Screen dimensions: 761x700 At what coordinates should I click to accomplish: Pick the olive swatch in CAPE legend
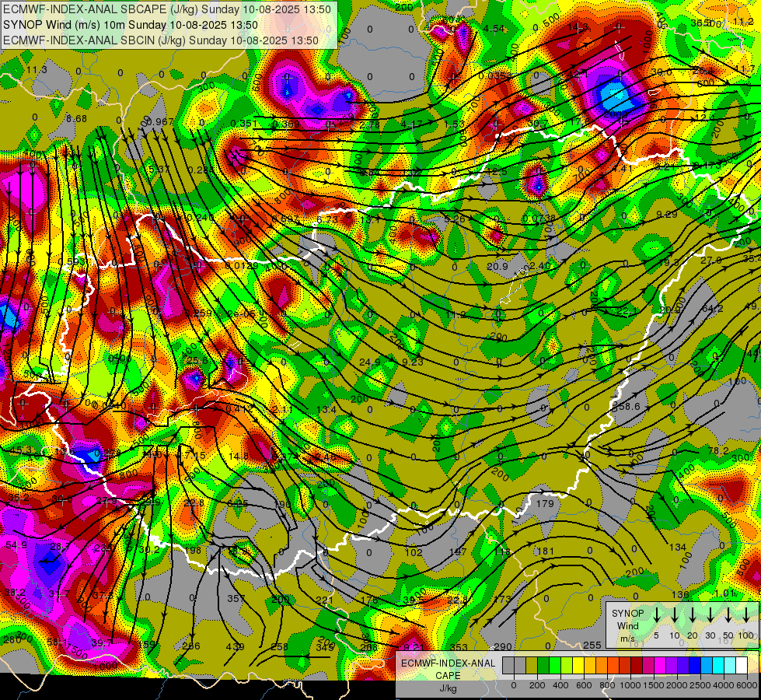[532, 665]
